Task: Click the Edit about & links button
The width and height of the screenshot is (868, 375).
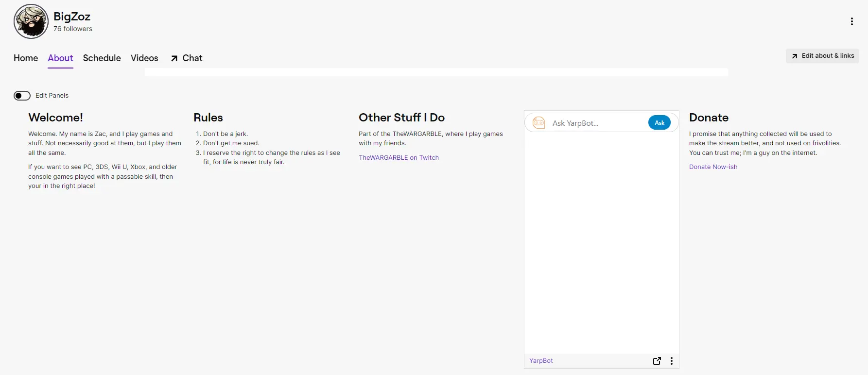Action: click(x=822, y=56)
